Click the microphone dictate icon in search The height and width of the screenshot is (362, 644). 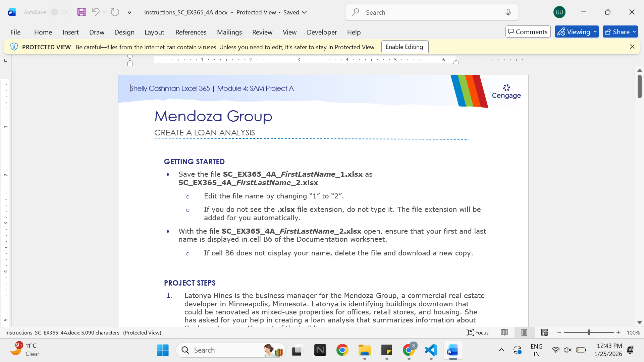pyautogui.click(x=508, y=12)
